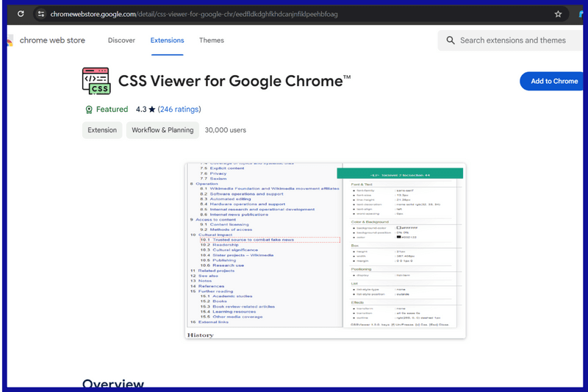Image resolution: width=588 pixels, height=392 pixels.
Task: Open the CSS Viewer screenshot preview
Action: click(324, 250)
